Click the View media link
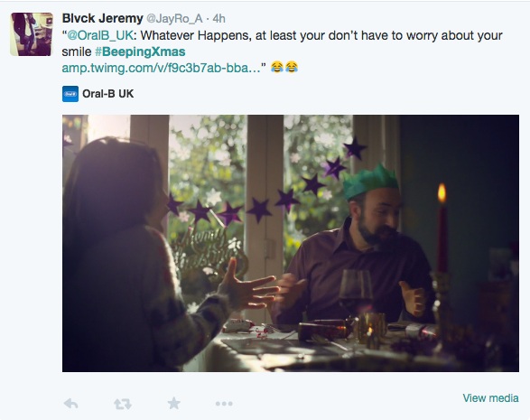The image size is (530, 420). [x=490, y=398]
